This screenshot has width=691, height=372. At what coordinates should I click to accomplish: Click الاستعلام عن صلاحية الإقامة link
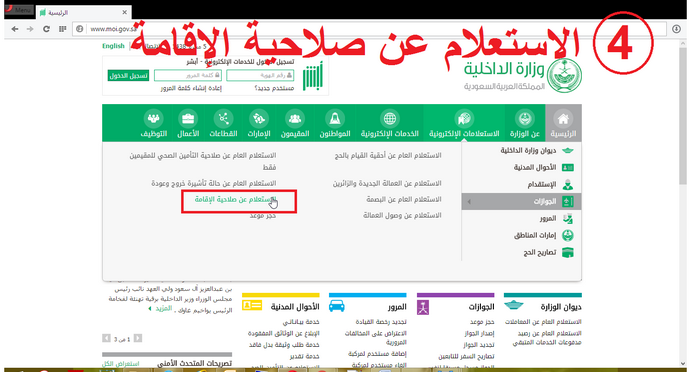(x=236, y=200)
